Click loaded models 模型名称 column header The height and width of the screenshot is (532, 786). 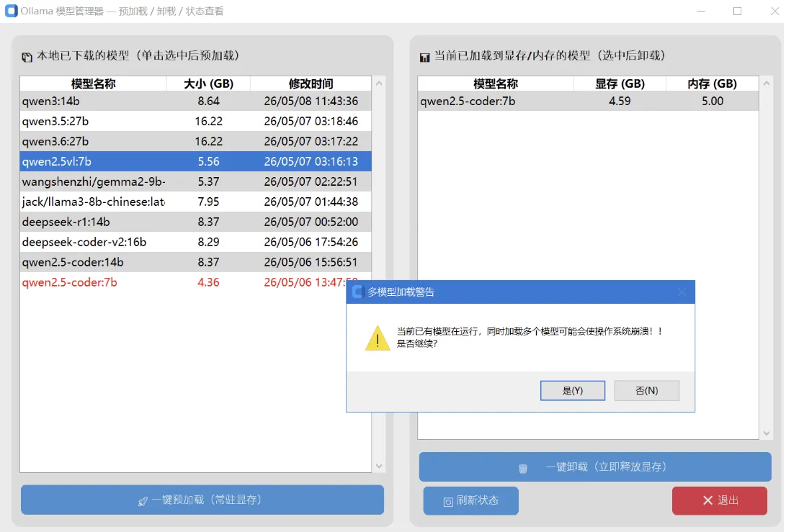tap(496, 84)
